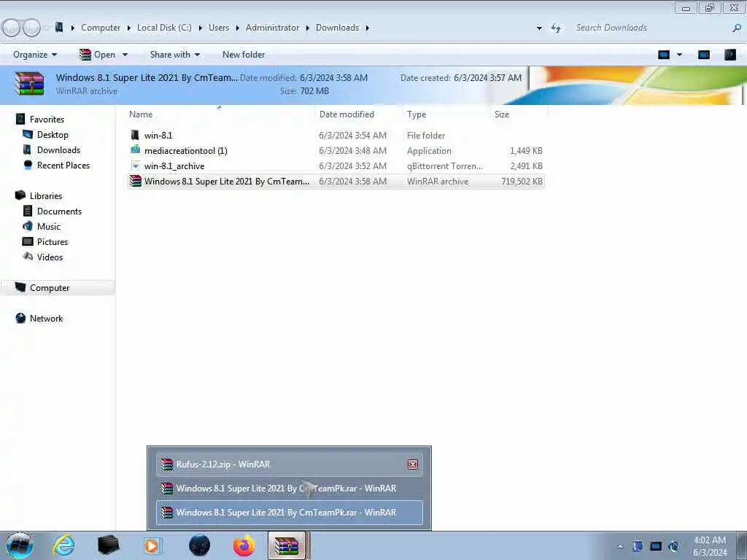This screenshot has width=747, height=560.
Task: Open Pictures library in sidebar
Action: (x=53, y=241)
